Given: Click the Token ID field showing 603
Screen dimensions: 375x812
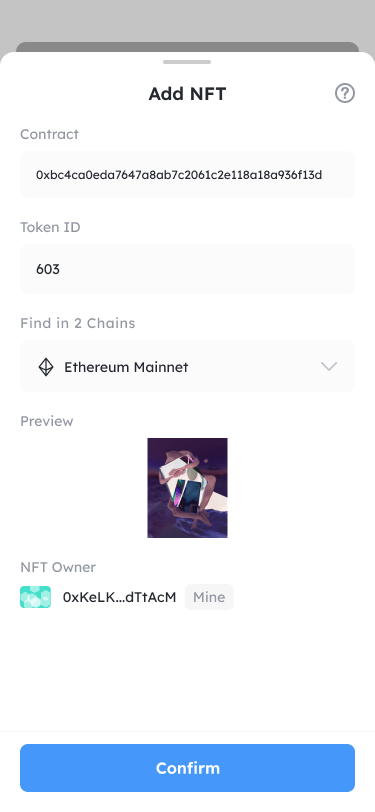Looking at the screenshot, I should tap(188, 269).
